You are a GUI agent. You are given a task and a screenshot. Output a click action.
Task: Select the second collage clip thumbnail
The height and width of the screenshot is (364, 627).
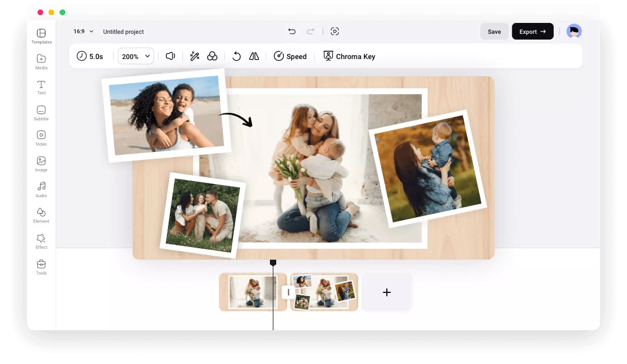324,292
